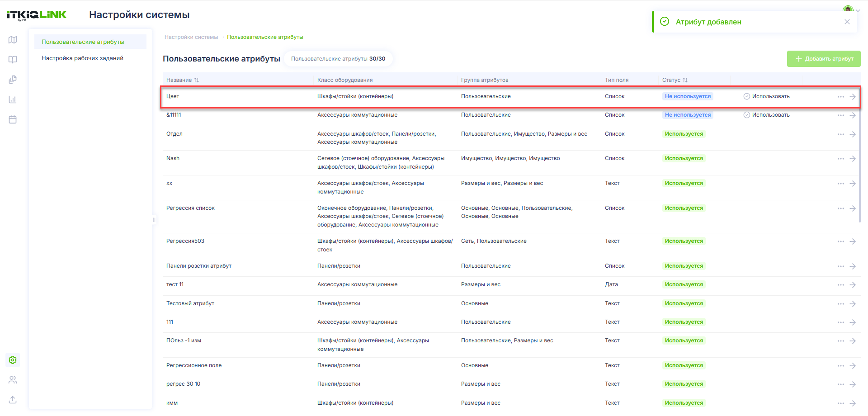
Task: Open arrow details for тест 11 row
Action: point(853,285)
